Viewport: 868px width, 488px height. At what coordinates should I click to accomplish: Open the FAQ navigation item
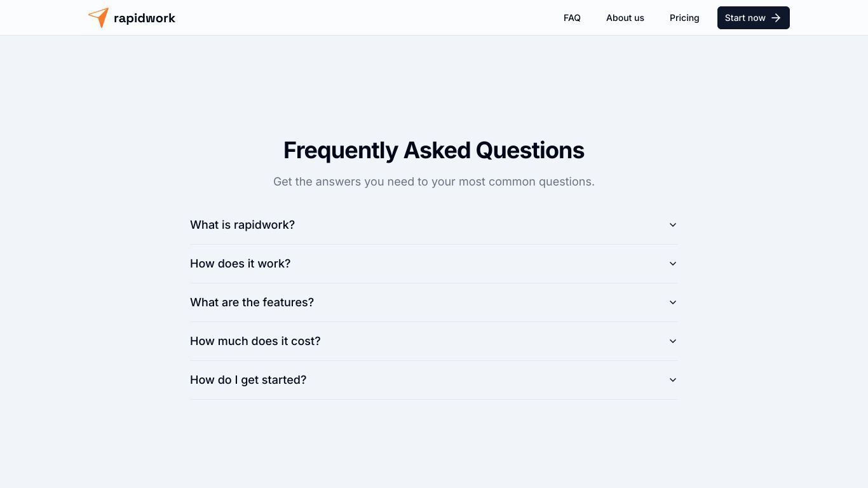(572, 18)
